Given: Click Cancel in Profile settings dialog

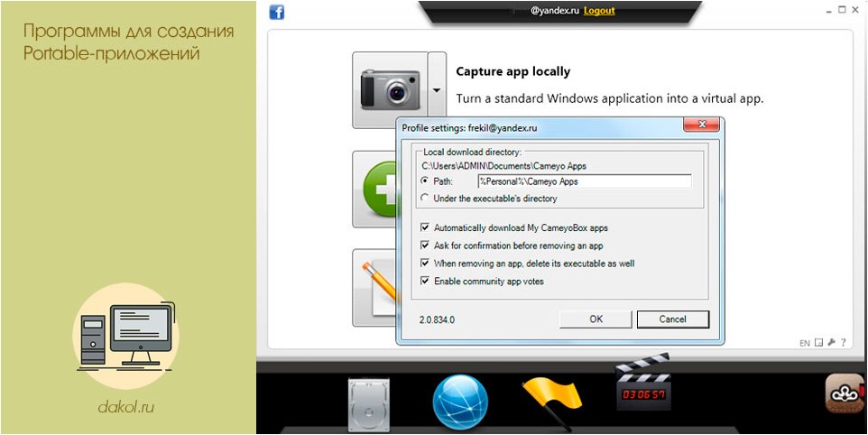Looking at the screenshot, I should coord(672,319).
